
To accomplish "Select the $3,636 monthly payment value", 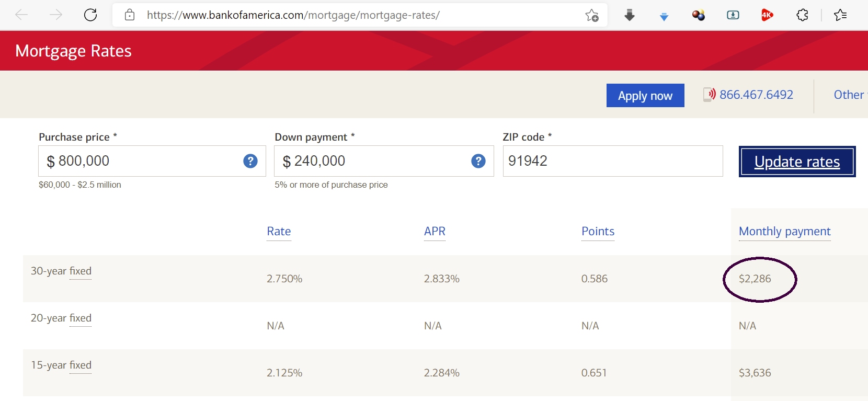I will (x=755, y=373).
